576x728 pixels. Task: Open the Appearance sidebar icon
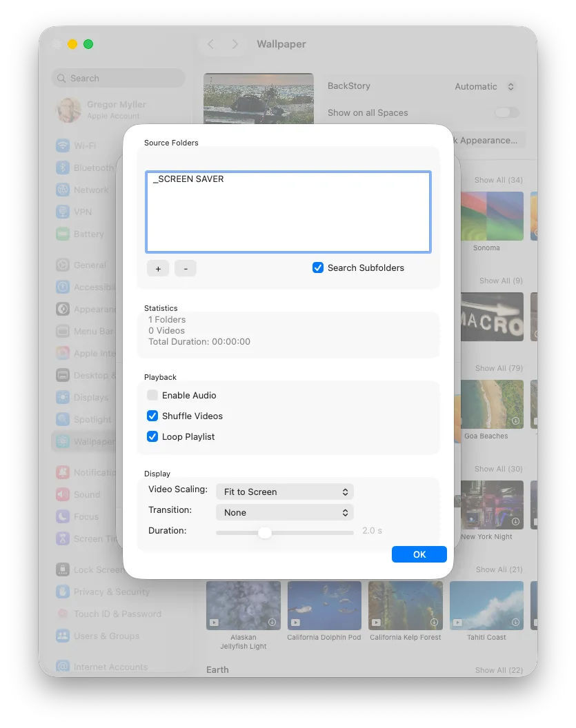(63, 309)
